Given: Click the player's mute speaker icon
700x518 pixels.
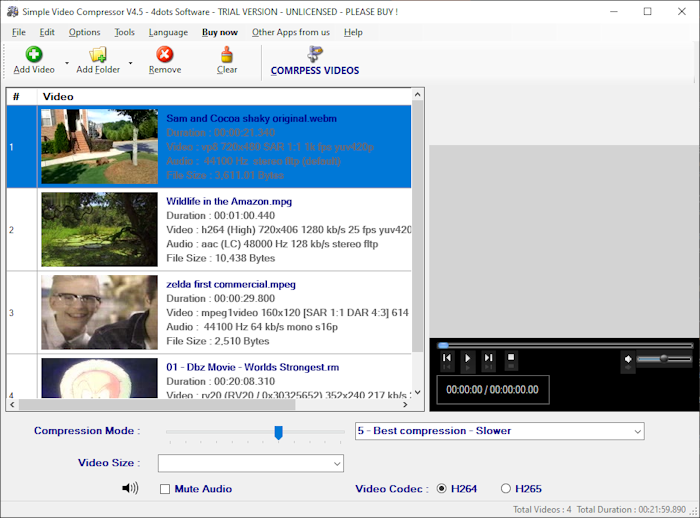Looking at the screenshot, I should click(628, 359).
